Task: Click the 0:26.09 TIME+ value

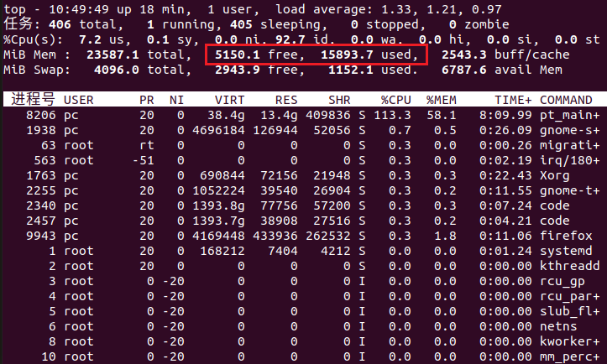Action: [505, 130]
